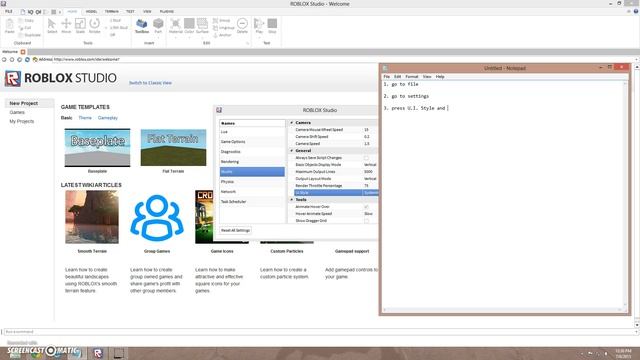Select My Projects in sidebar
Image resolution: width=640 pixels, height=360 pixels.
point(22,122)
